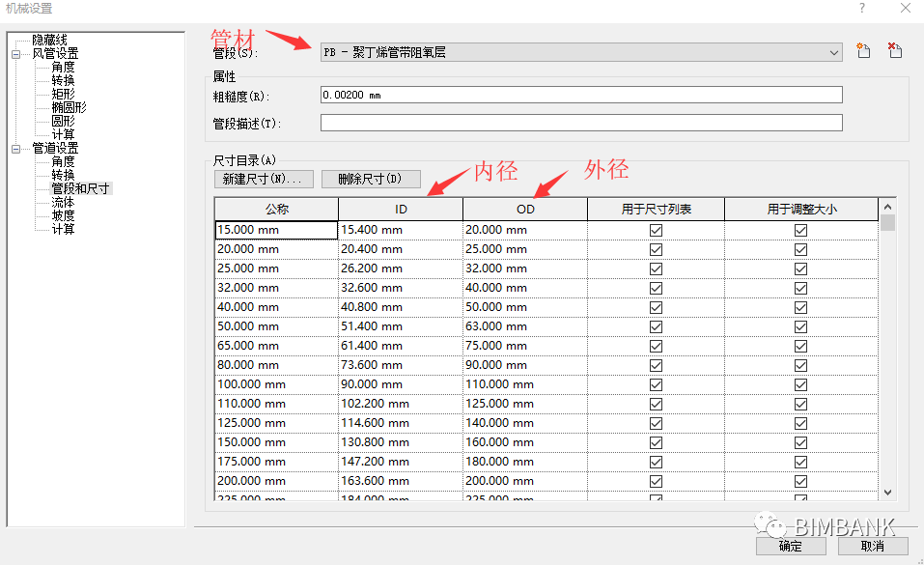Click the OD column header
The width and height of the screenshot is (924, 565).
525,209
